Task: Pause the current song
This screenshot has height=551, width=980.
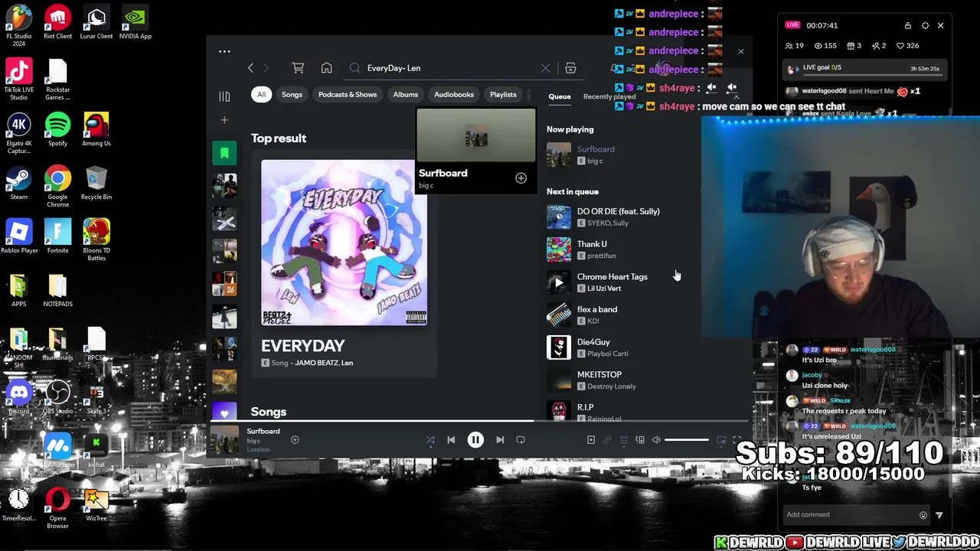Action: point(475,440)
